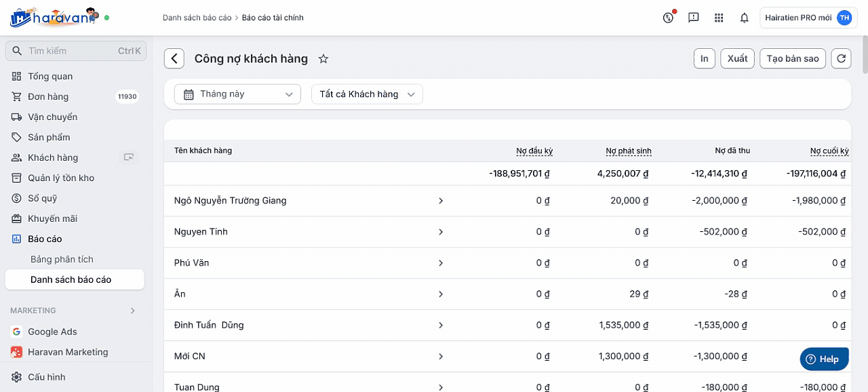This screenshot has width=868, height=392.
Task: Expand the MARKETING section arrow
Action: [x=133, y=311]
